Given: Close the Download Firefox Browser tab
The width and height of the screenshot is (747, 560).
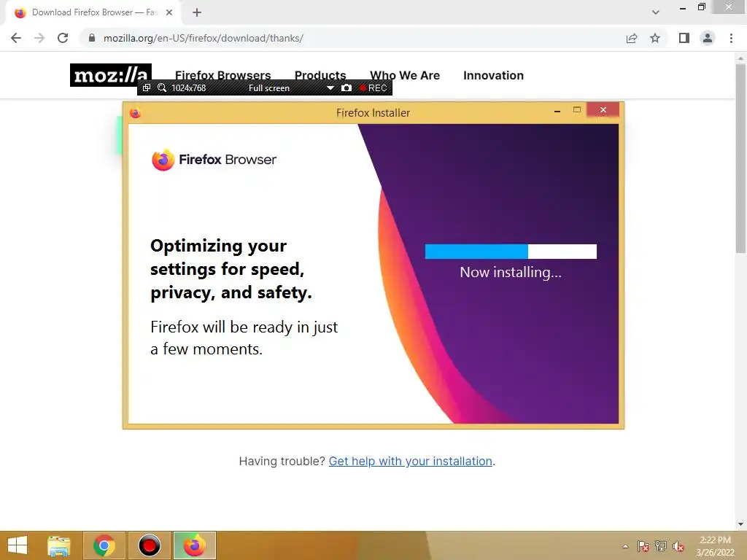Looking at the screenshot, I should point(169,12).
